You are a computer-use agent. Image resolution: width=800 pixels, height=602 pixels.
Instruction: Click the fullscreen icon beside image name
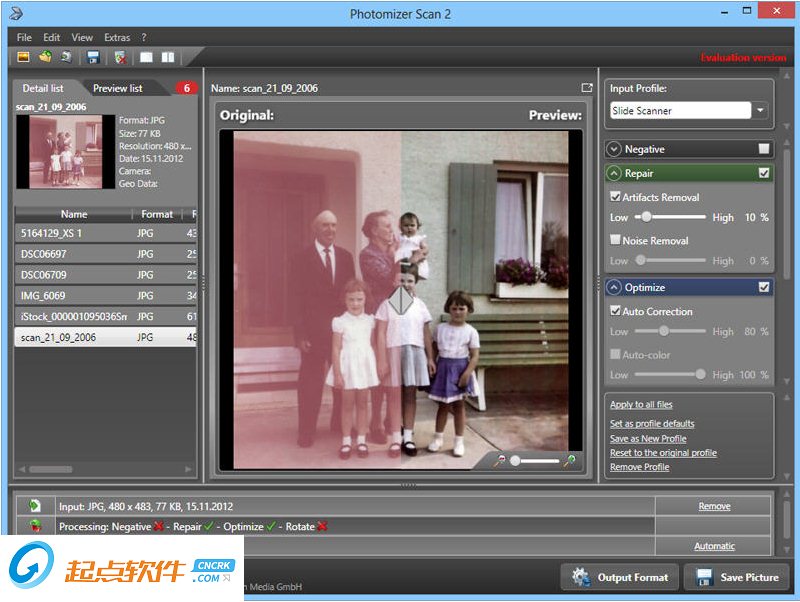click(x=587, y=88)
